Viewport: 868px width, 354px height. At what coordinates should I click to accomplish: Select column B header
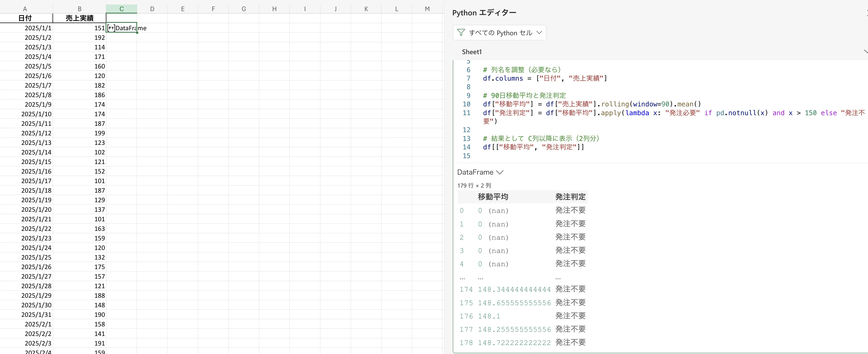tap(80, 9)
